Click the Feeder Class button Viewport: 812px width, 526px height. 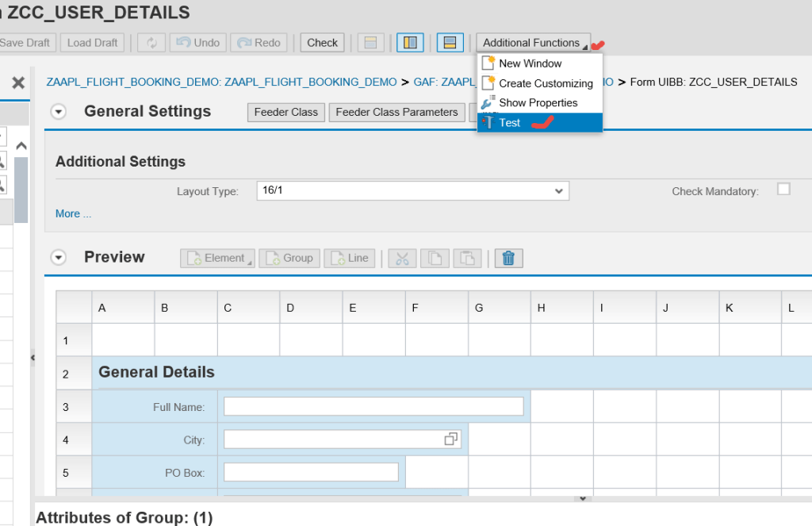pos(285,112)
